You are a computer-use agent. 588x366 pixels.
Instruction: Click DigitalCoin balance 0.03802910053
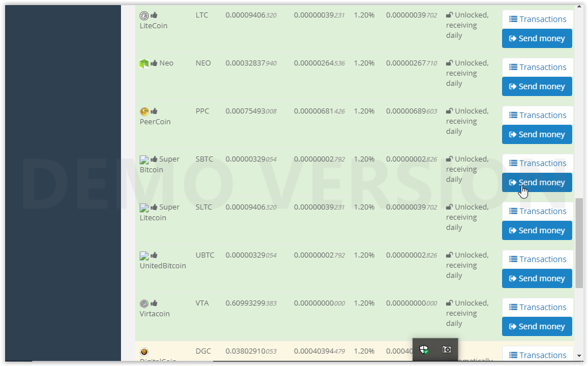(251, 351)
